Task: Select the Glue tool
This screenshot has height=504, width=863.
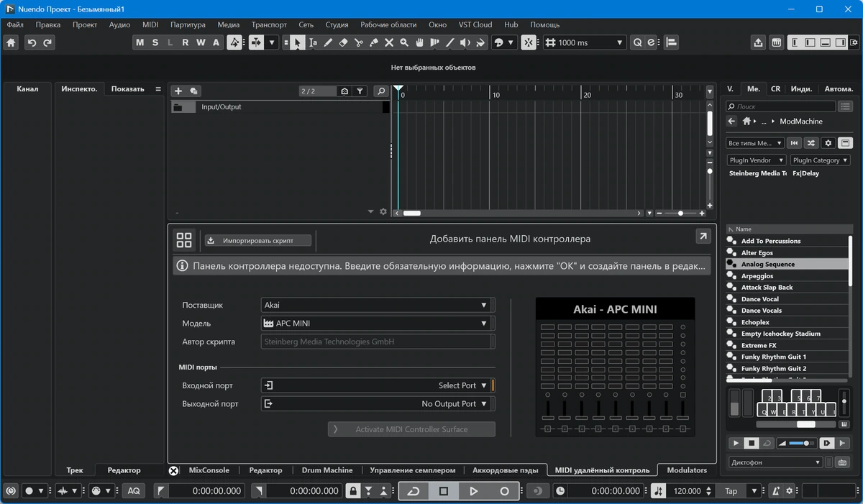Action: point(373,42)
